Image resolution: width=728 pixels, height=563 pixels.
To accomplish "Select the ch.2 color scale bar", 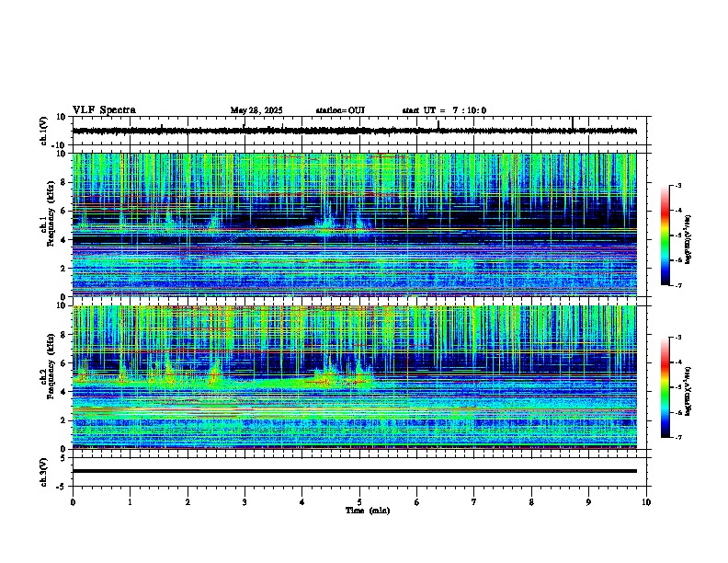I will [x=665, y=387].
